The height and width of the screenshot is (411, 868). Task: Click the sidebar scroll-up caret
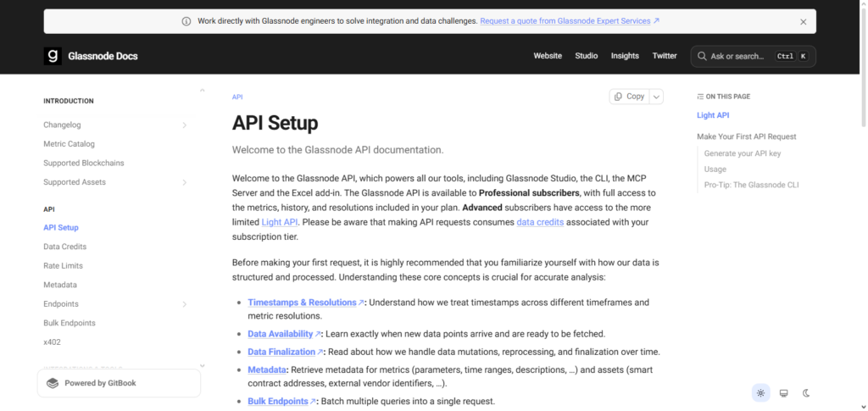point(202,90)
